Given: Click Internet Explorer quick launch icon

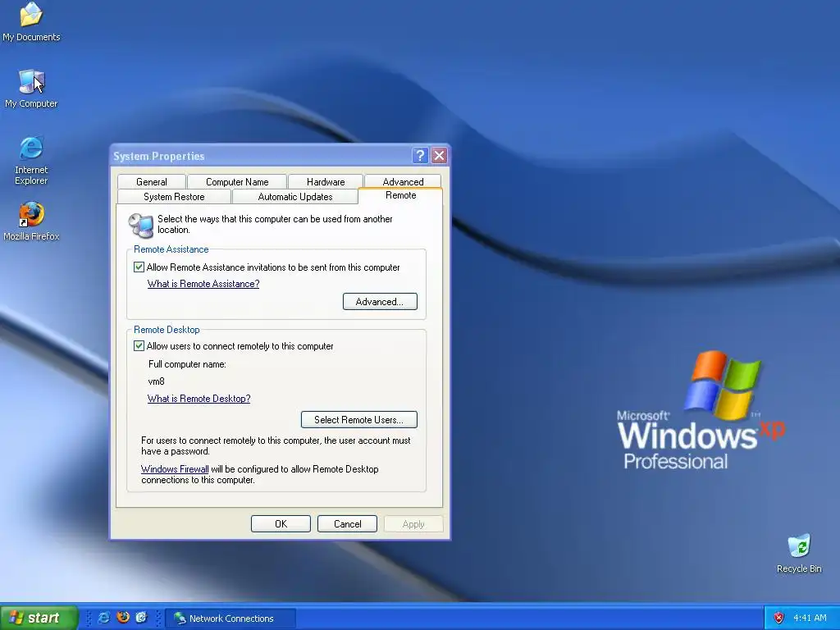Looking at the screenshot, I should pyautogui.click(x=104, y=618).
